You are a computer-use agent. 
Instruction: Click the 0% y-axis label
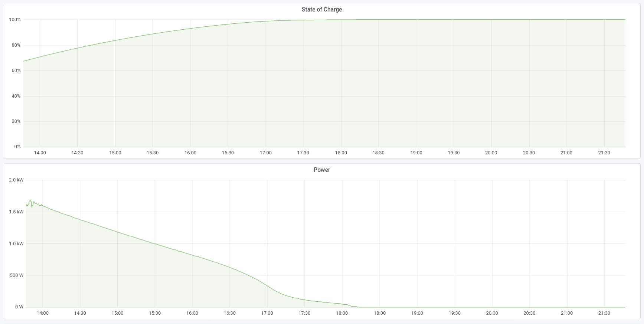[17, 147]
